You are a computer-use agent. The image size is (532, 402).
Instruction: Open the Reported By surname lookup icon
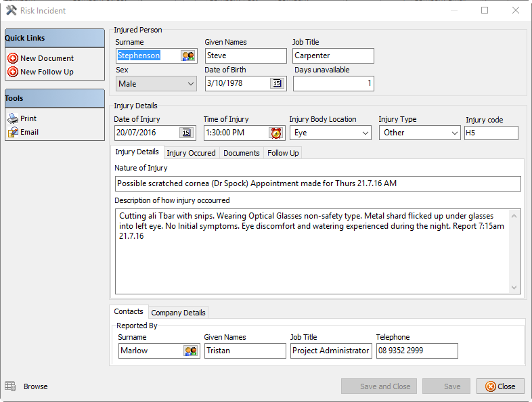[190, 351]
